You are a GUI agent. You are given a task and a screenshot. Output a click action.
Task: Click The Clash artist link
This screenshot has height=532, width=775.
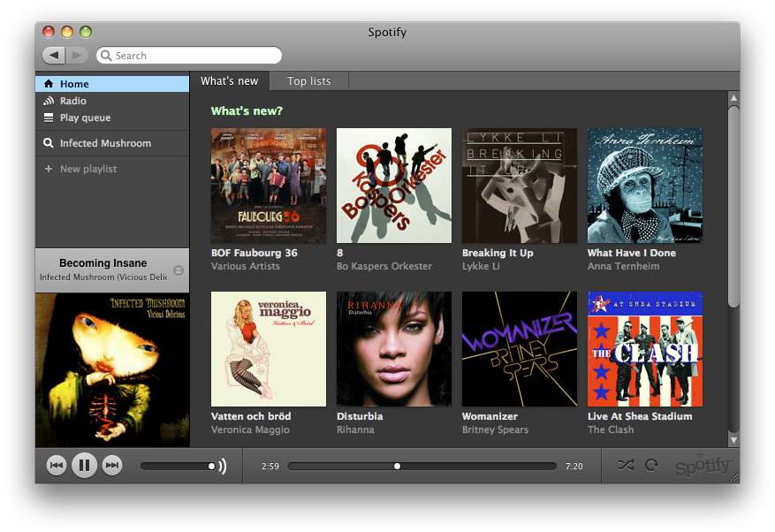(611, 429)
